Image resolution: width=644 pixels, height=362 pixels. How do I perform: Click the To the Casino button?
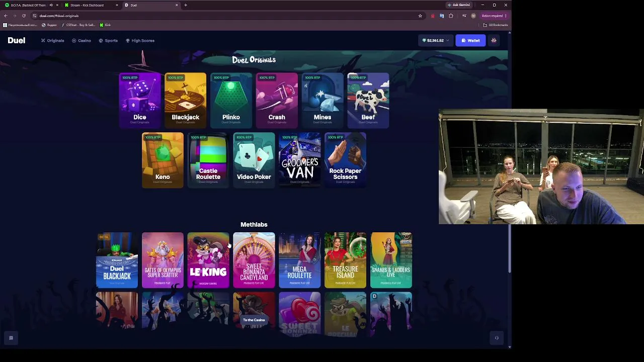coord(254,320)
